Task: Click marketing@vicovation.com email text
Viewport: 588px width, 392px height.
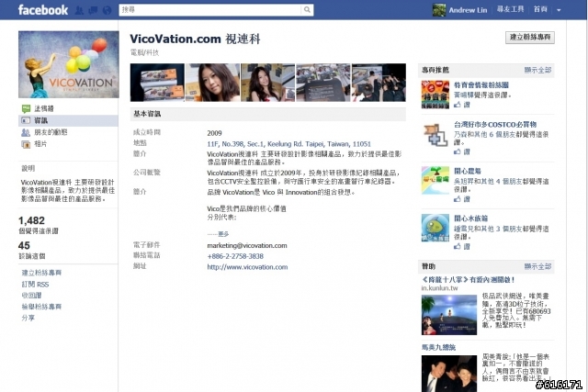Action: tap(247, 246)
